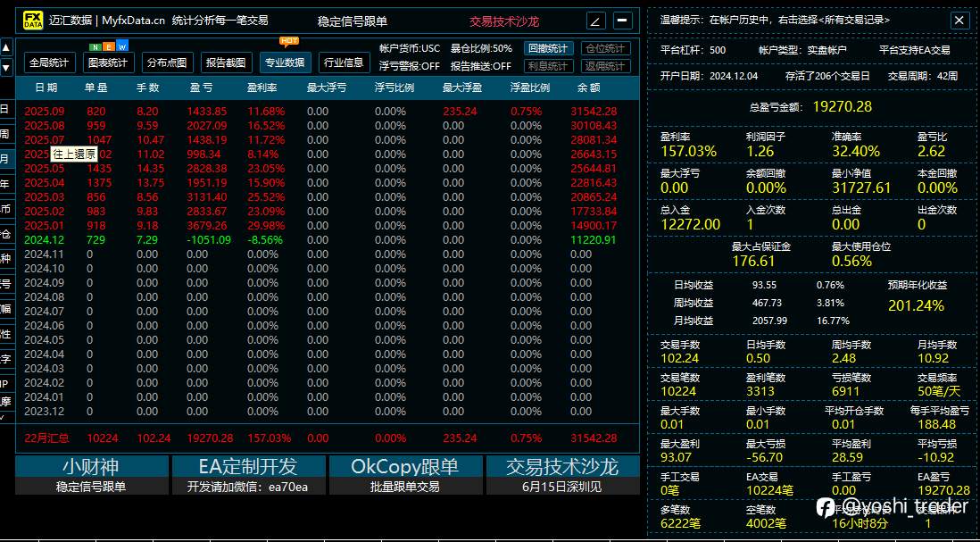This screenshot has width=980, height=542.
Task: Click the 6222笔 long trades value
Action: 681,522
